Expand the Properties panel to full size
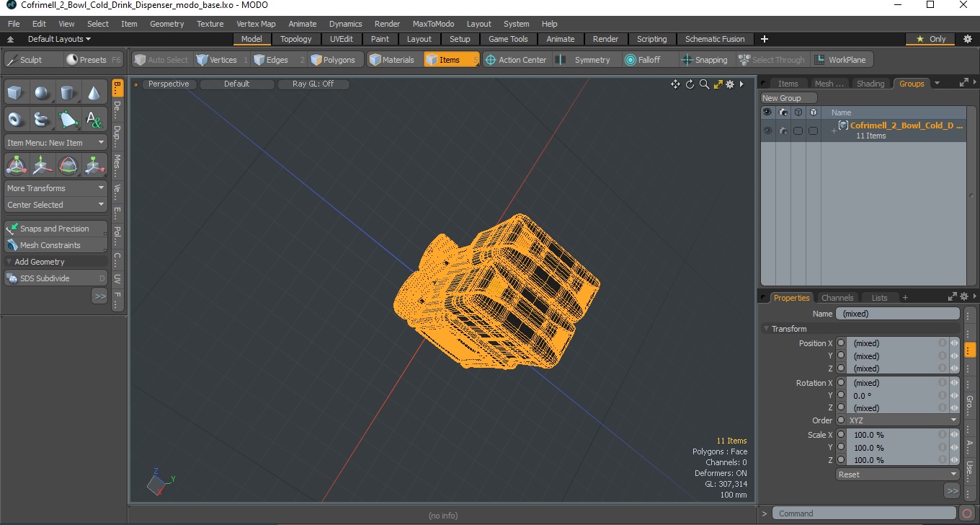The image size is (980, 525). pyautogui.click(x=951, y=297)
